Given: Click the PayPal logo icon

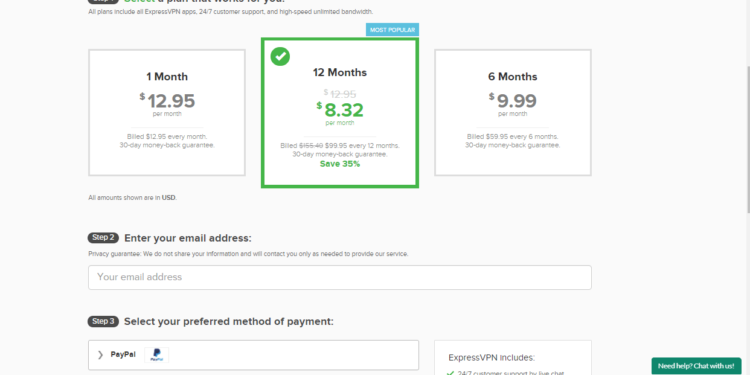Looking at the screenshot, I should 156,355.
